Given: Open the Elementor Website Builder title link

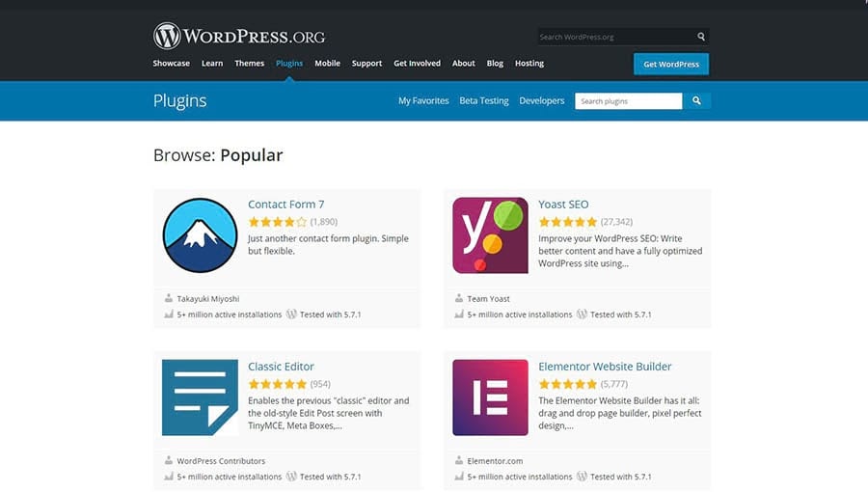Looking at the screenshot, I should click(x=605, y=367).
